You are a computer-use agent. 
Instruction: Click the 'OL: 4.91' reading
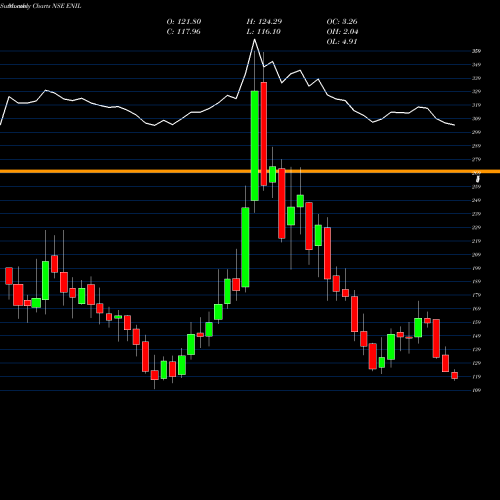[342, 42]
